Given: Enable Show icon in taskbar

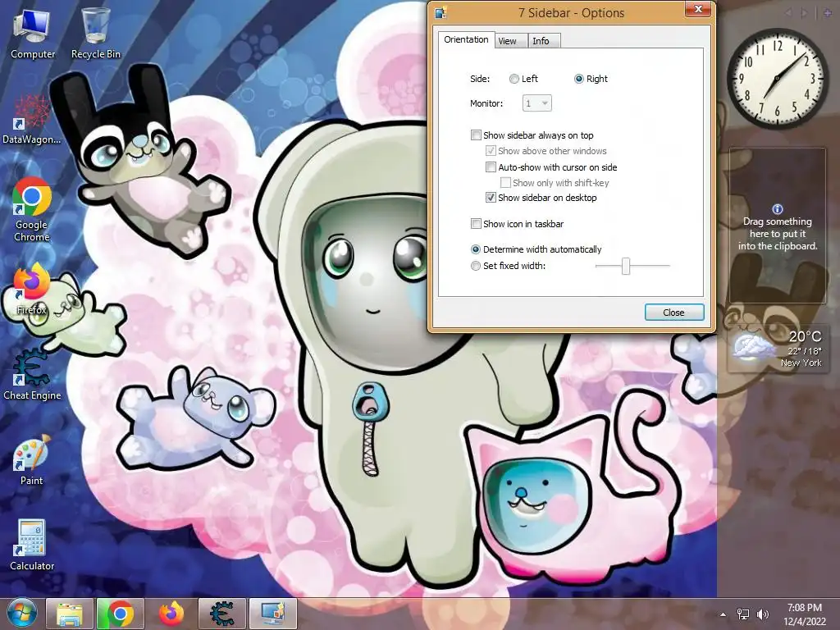Looking at the screenshot, I should 476,223.
